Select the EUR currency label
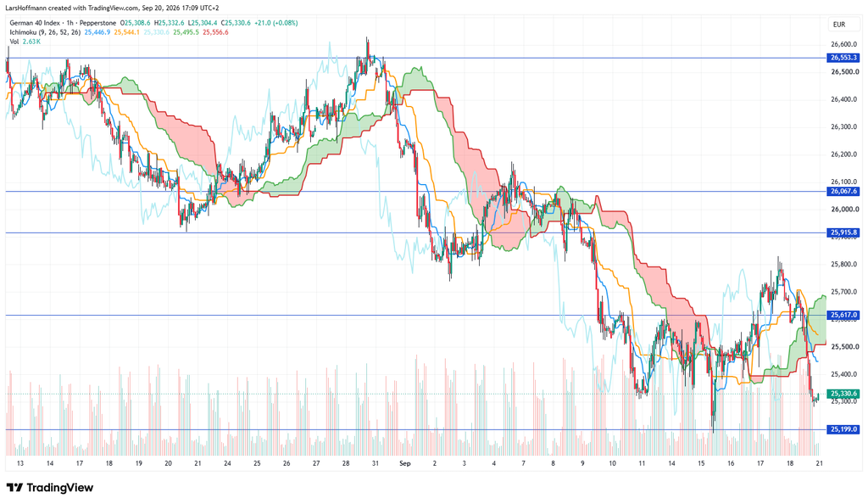Image resolution: width=868 pixels, height=504 pixels. (x=838, y=25)
